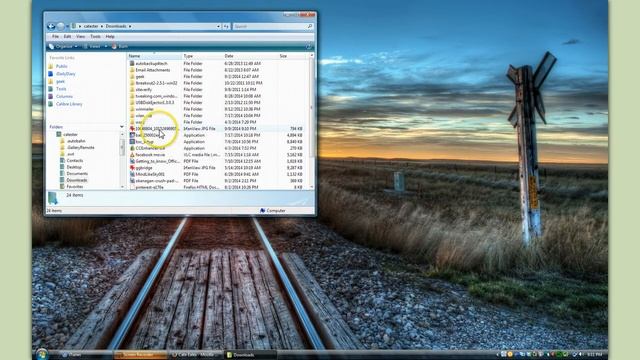Click the Forward navigation arrow button
Viewport: 640px width, 360px height.
click(60, 26)
